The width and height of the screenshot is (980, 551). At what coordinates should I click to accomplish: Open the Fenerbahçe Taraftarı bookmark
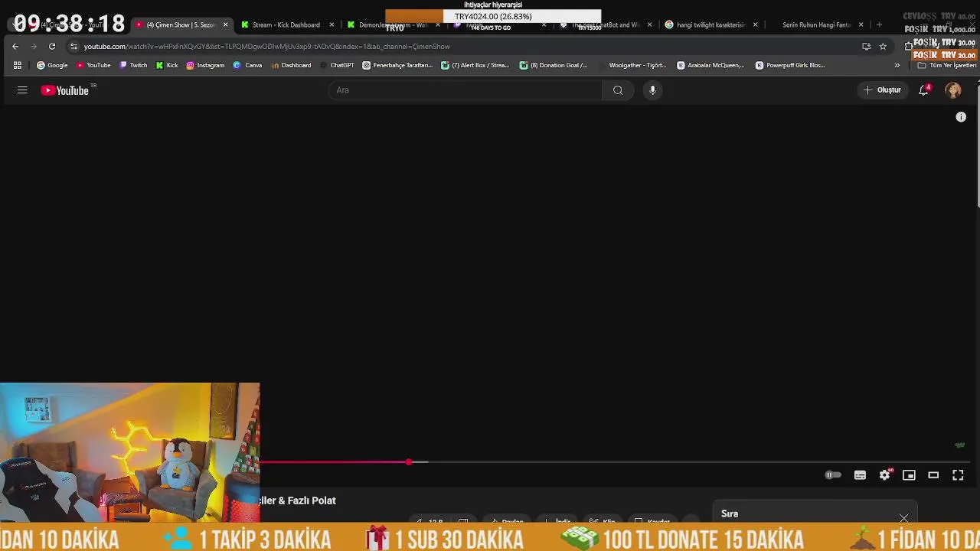pos(397,65)
